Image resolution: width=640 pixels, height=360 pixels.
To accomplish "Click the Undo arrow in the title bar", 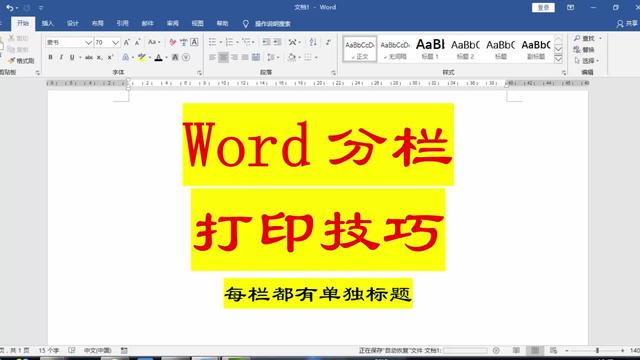I will (x=9, y=7).
